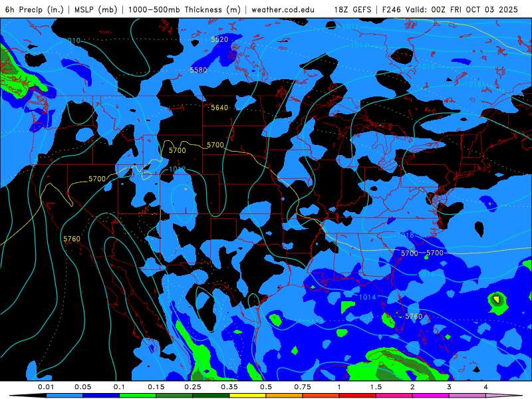This screenshot has width=532, height=399.
Task: Click the 1010 pressure contour label
Action: coord(72,41)
